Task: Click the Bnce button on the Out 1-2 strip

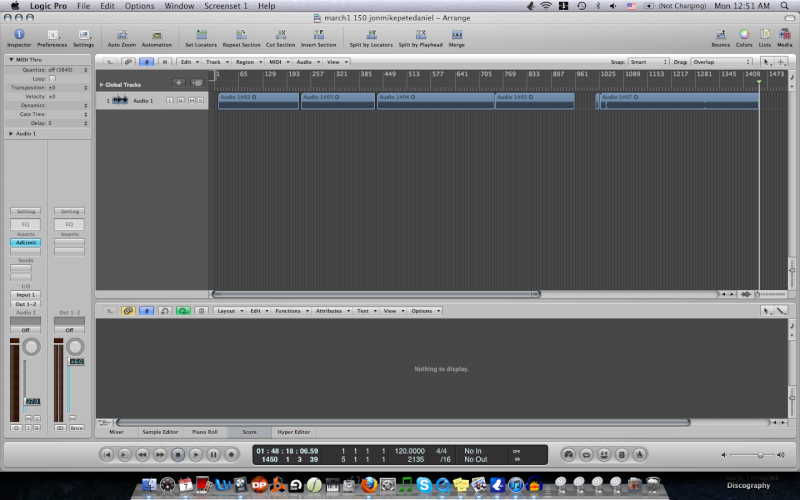Action: point(77,428)
